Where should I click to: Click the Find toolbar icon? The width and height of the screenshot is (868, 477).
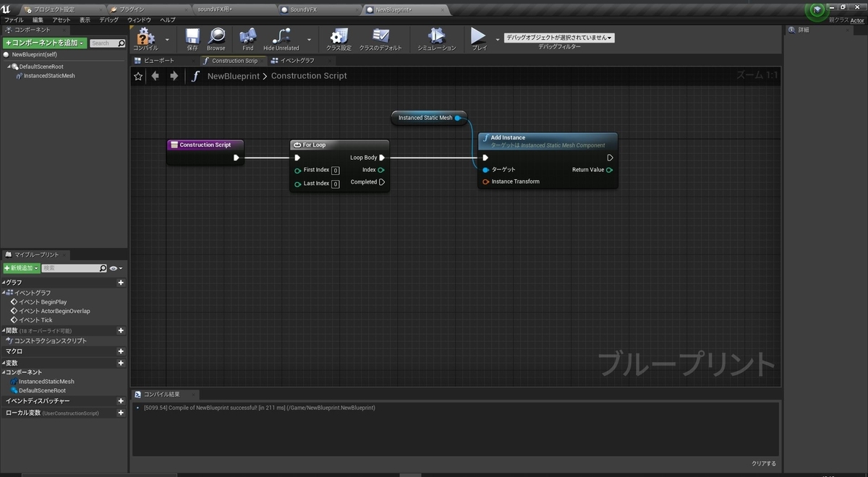click(x=248, y=38)
